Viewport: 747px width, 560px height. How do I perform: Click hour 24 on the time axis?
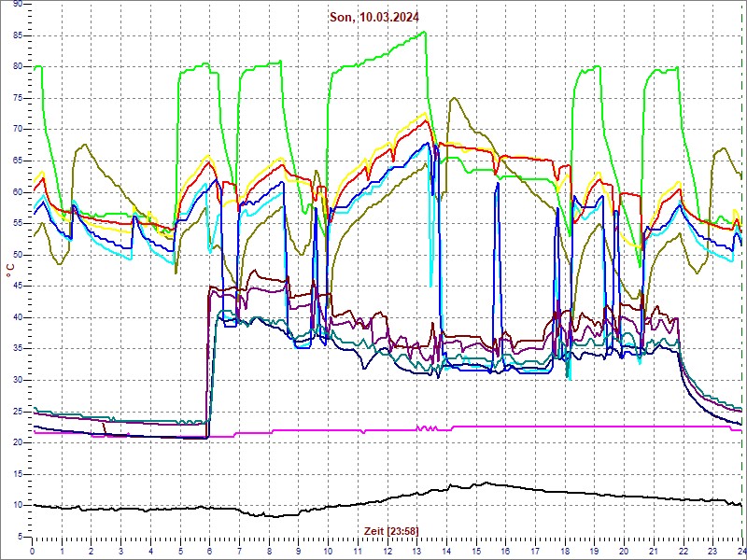pos(741,552)
